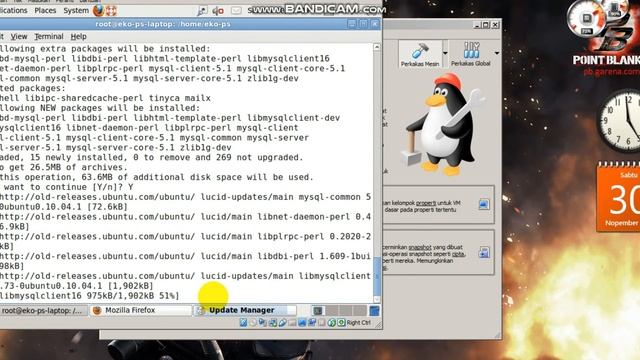Viewport: 640px width, 360px height.
Task: Click the orange calendar widget showing 30
Action: pos(618,197)
